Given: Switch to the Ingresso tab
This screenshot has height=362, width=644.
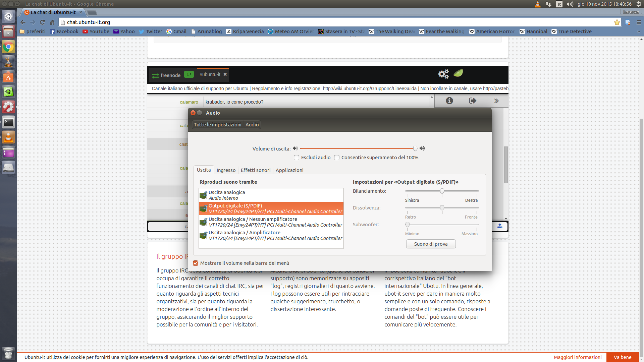Looking at the screenshot, I should (x=226, y=170).
